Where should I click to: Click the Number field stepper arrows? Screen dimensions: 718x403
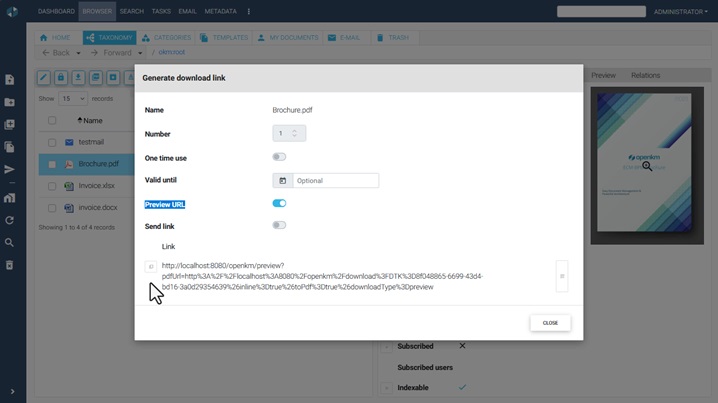(294, 133)
